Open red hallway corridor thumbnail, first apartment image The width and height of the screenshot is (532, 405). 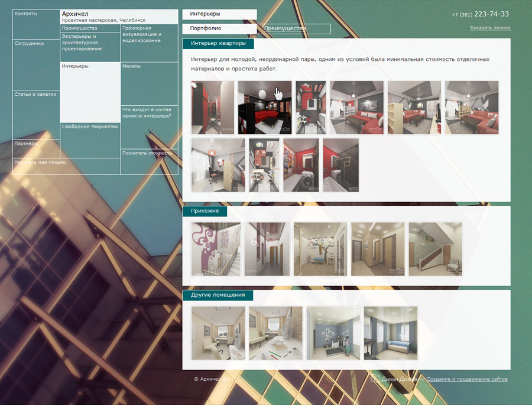pyautogui.click(x=213, y=107)
